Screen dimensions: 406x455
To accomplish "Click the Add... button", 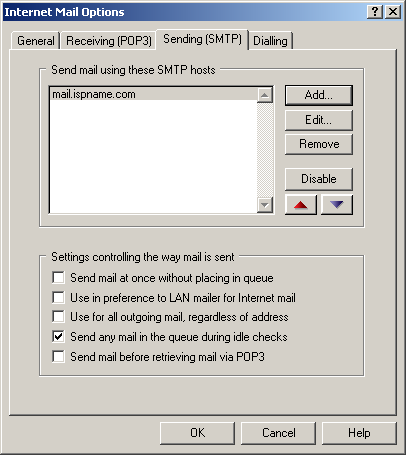I will point(319,95).
